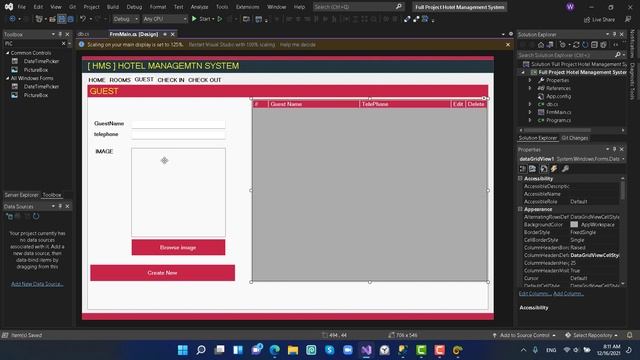
Task: Click the Add New Data Source link
Action: [37, 284]
